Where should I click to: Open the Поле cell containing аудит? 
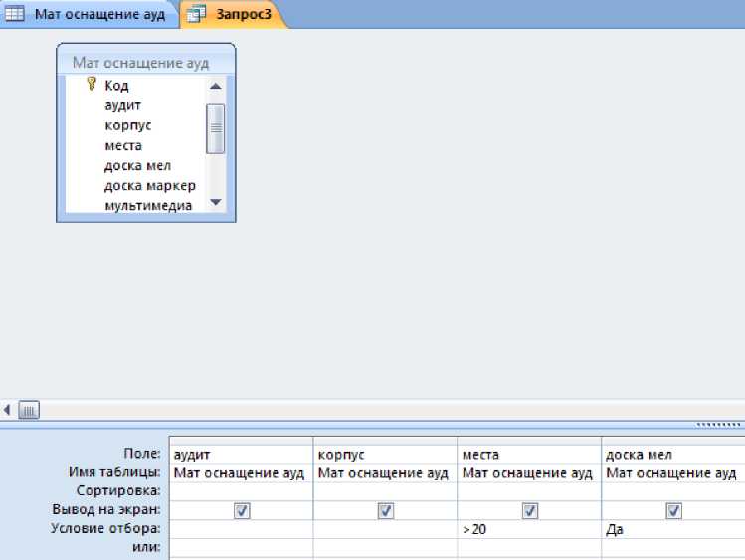pyautogui.click(x=242, y=455)
